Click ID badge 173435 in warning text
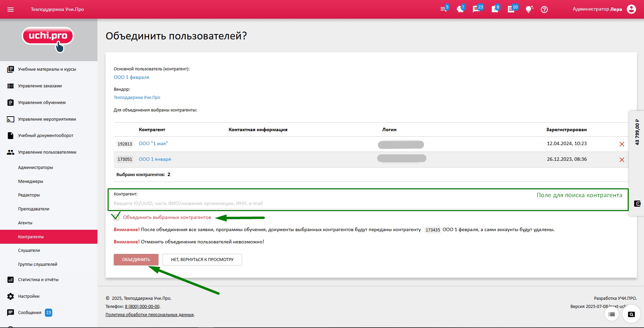 point(433,230)
